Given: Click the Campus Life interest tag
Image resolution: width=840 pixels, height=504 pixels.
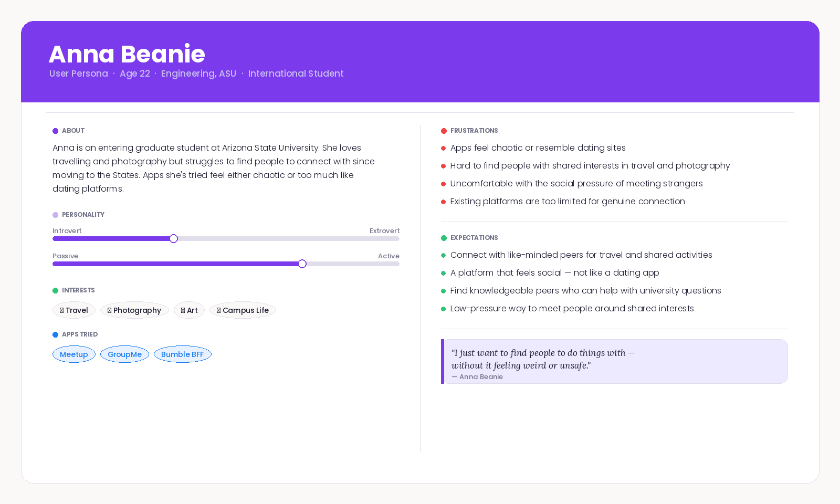Looking at the screenshot, I should [243, 310].
